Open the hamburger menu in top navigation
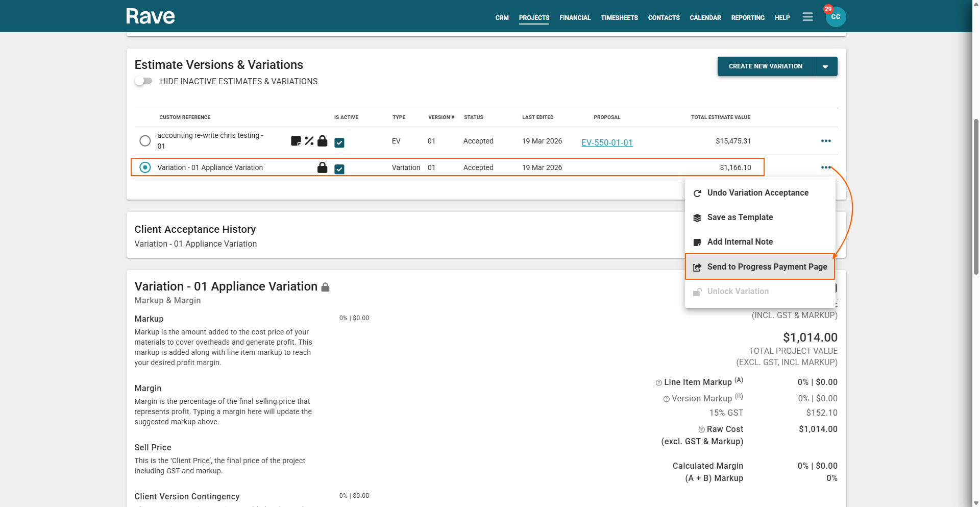The height and width of the screenshot is (507, 980). coord(807,17)
